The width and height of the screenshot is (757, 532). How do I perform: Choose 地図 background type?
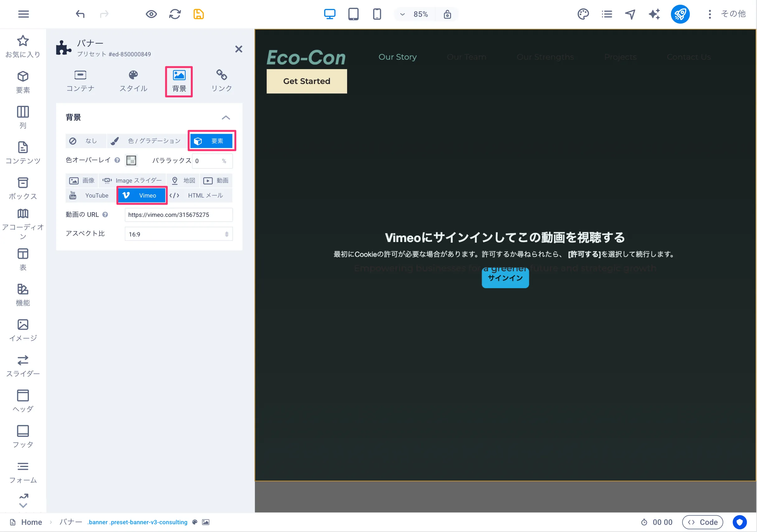click(x=183, y=180)
